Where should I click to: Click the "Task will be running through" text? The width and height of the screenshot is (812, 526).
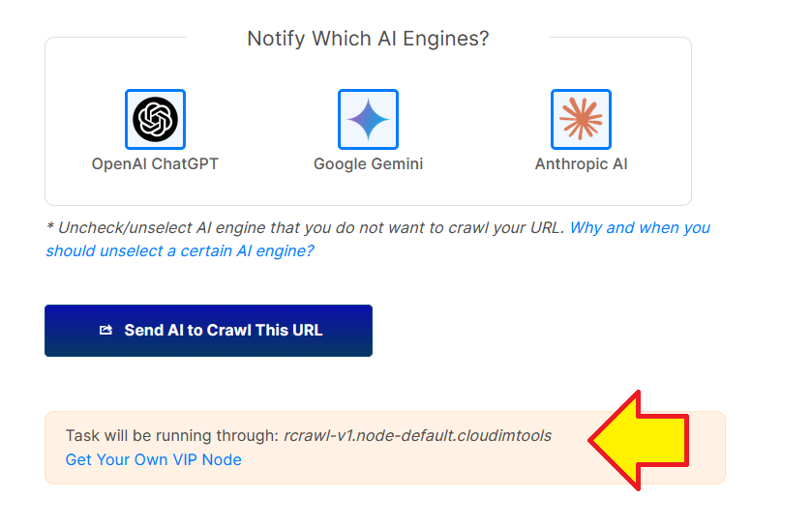click(172, 436)
